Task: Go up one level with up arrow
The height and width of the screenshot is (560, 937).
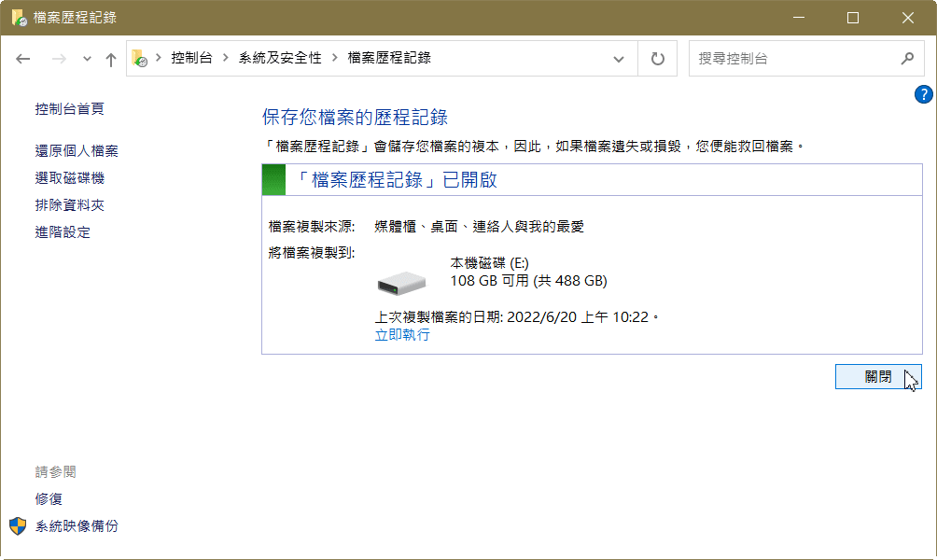Action: coord(110,59)
